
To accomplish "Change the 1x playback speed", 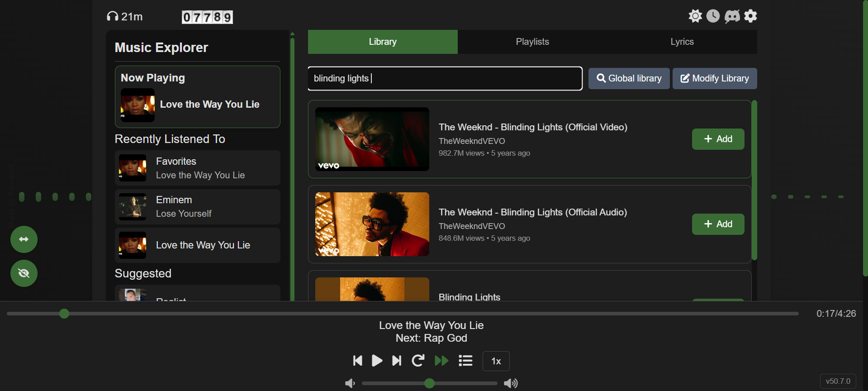I will [x=496, y=361].
